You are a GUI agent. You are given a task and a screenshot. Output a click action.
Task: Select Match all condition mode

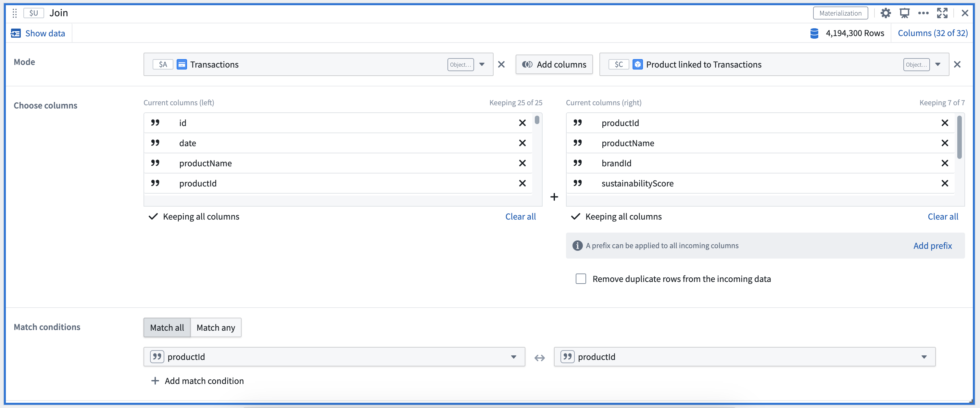(x=167, y=327)
